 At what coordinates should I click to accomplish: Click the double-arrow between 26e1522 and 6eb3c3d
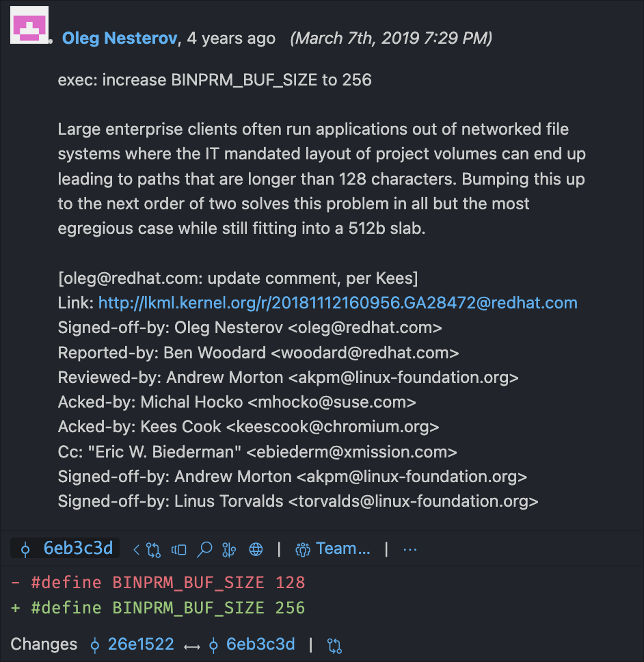point(191,644)
